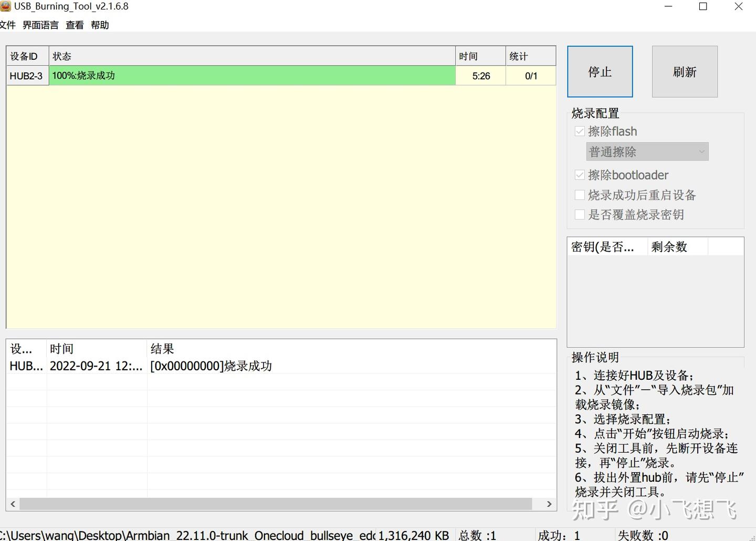Screen dimensions: 756x541
Task: Enable restart device after successful burn
Action: [x=580, y=194]
